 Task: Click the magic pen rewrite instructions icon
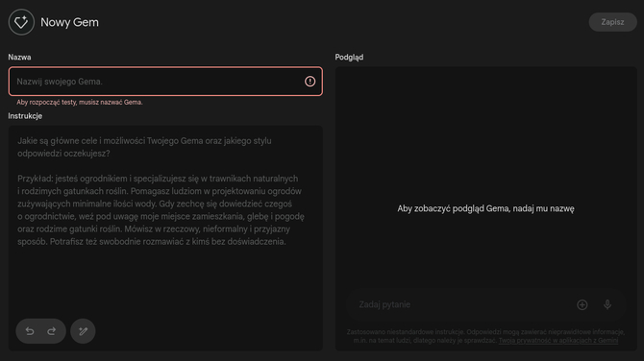click(83, 331)
